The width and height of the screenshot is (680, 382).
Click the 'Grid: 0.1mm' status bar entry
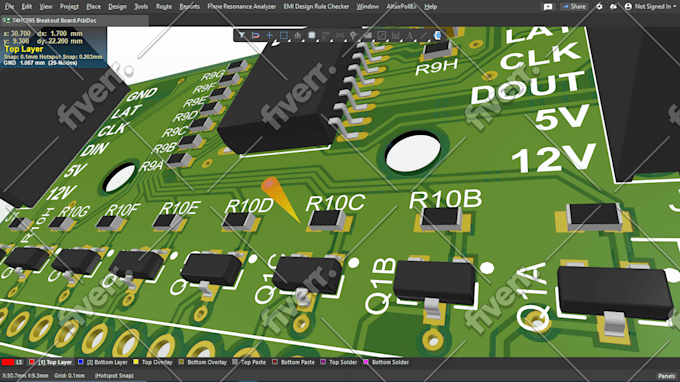(69, 376)
